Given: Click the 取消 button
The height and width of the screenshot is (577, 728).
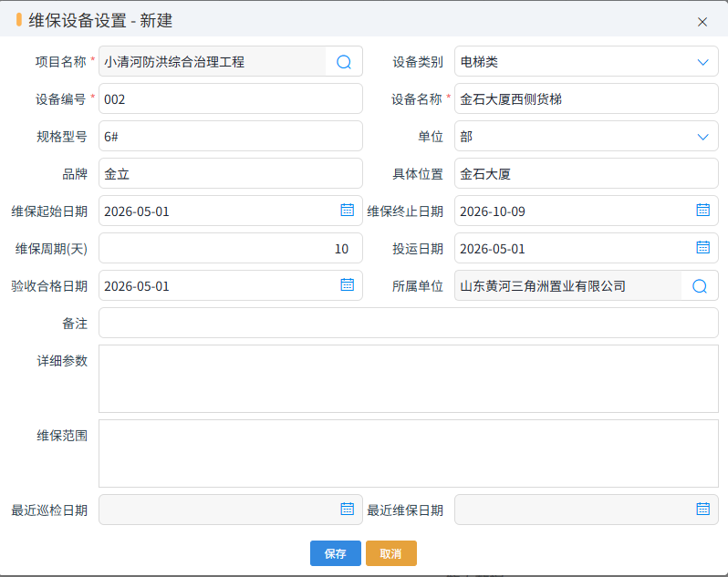Looking at the screenshot, I should click(391, 553).
